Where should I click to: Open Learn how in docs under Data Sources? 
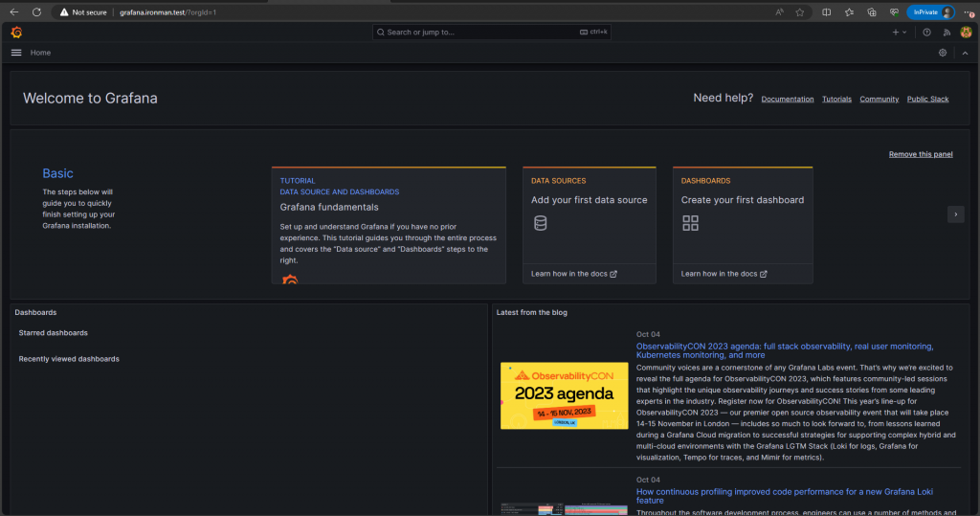click(x=574, y=274)
